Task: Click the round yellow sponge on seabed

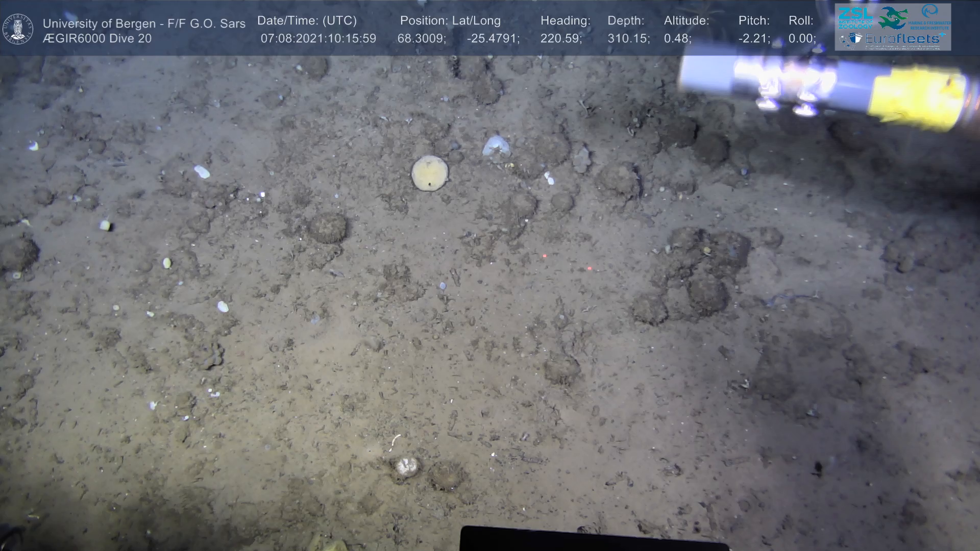Action: (430, 173)
